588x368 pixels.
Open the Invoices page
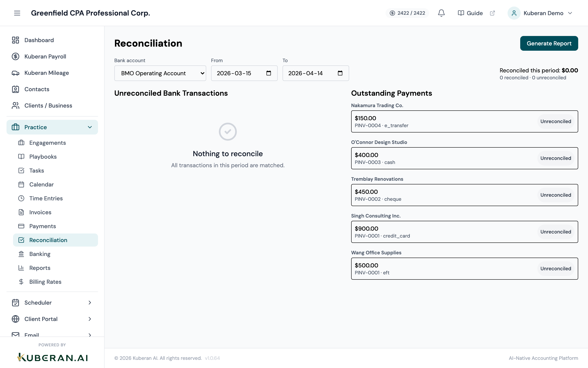55,212
